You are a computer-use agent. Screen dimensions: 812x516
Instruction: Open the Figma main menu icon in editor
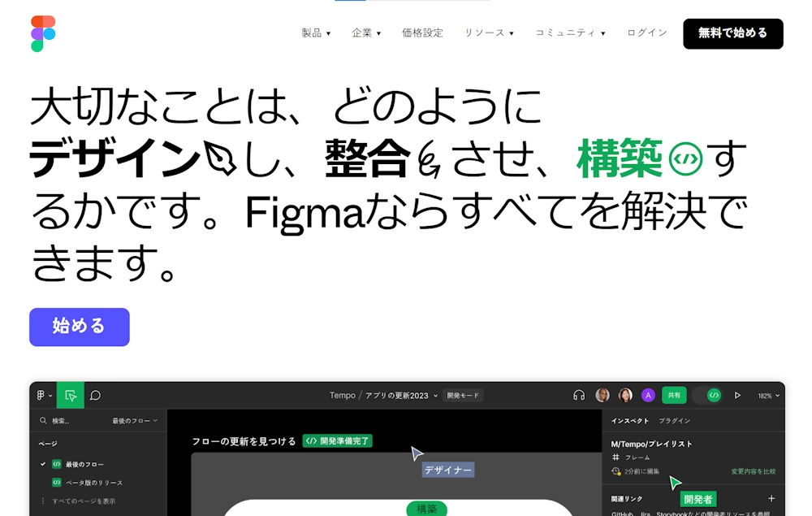tap(44, 396)
